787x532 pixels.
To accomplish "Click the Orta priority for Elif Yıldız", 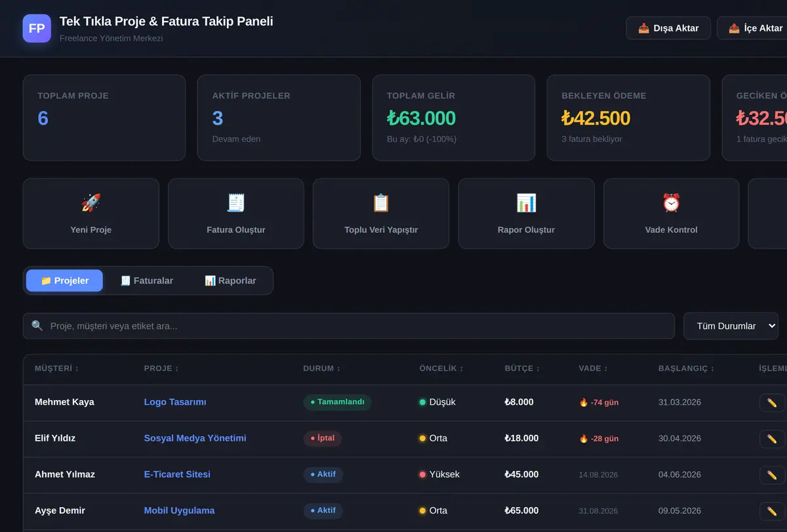I will [434, 438].
